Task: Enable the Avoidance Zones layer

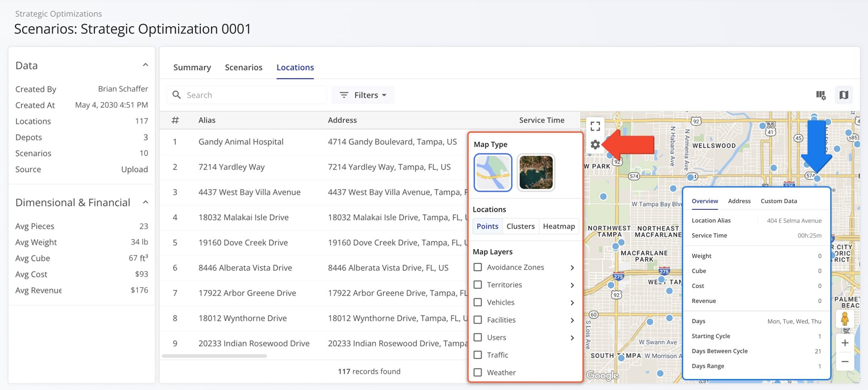Action: [478, 267]
